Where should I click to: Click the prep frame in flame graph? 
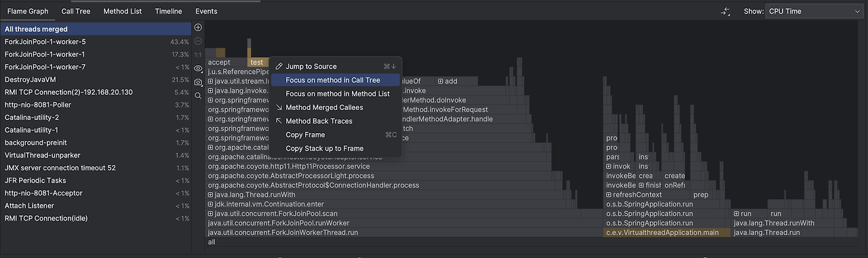coord(701,195)
